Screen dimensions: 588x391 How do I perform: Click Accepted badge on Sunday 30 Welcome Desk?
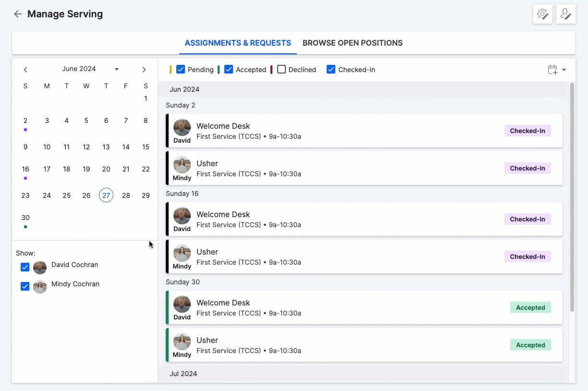point(530,307)
